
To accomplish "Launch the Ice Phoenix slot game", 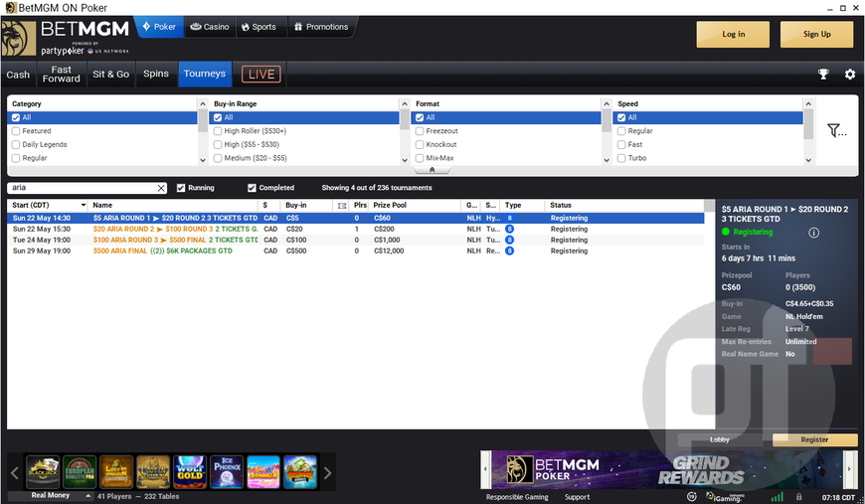I will [227, 472].
